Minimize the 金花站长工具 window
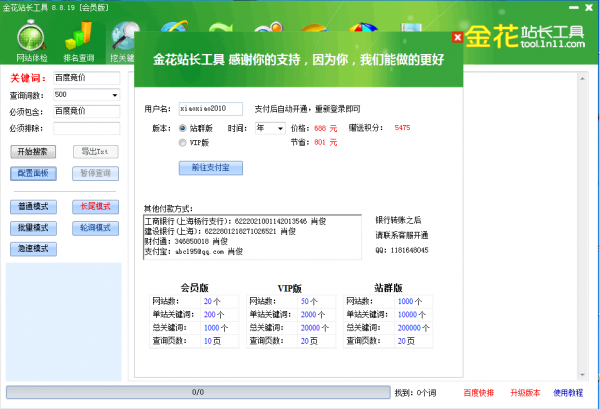 (x=574, y=7)
